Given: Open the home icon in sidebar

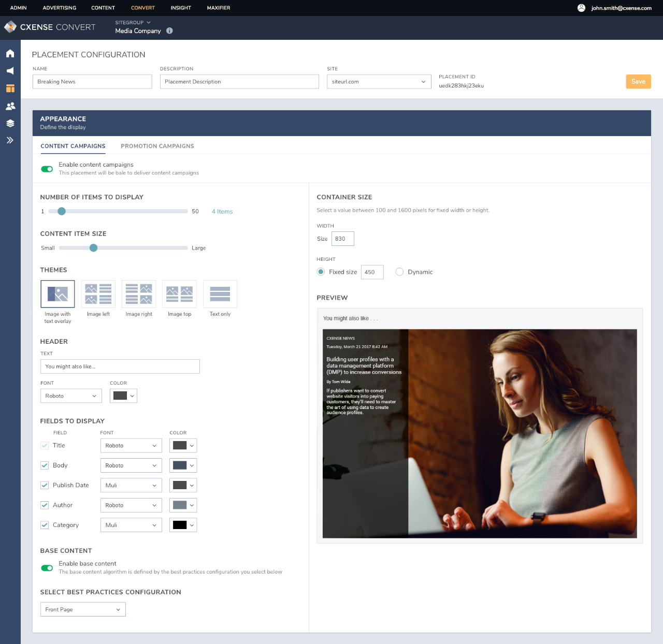Looking at the screenshot, I should pos(10,53).
